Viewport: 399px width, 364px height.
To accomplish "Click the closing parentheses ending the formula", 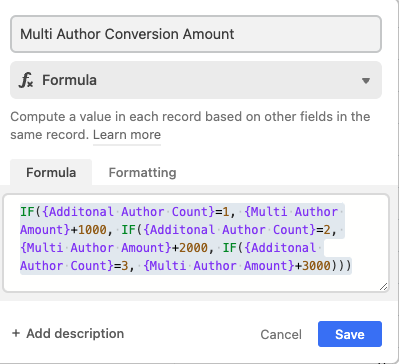I will coord(341,266).
